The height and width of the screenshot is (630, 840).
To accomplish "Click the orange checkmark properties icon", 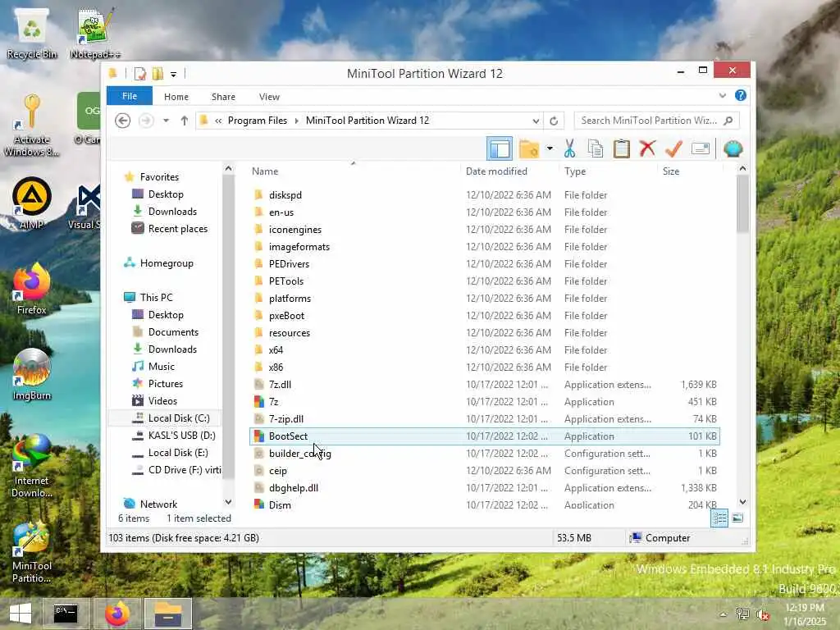I will [674, 148].
